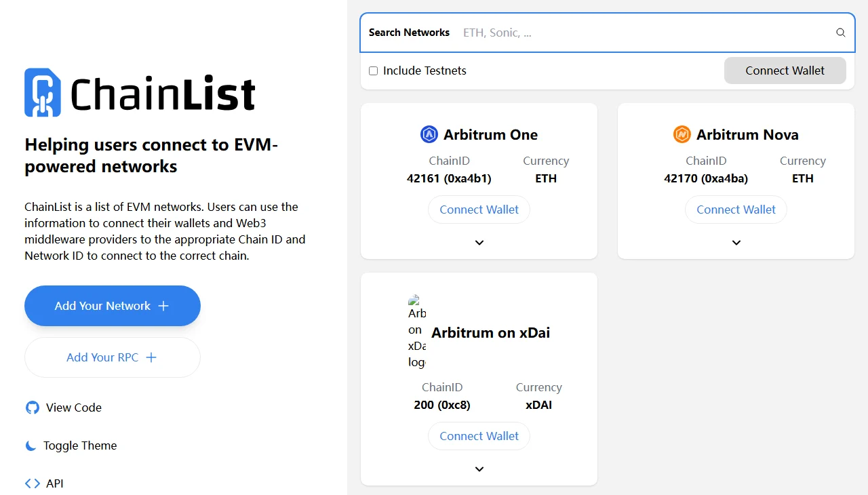
Task: Connect wallet to Arbitrum One
Action: pos(479,210)
